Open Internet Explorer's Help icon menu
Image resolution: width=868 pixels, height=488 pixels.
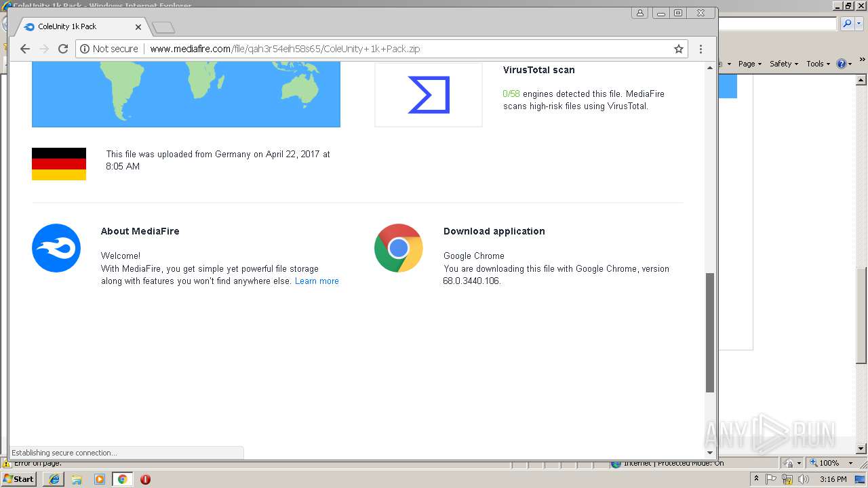(844, 64)
